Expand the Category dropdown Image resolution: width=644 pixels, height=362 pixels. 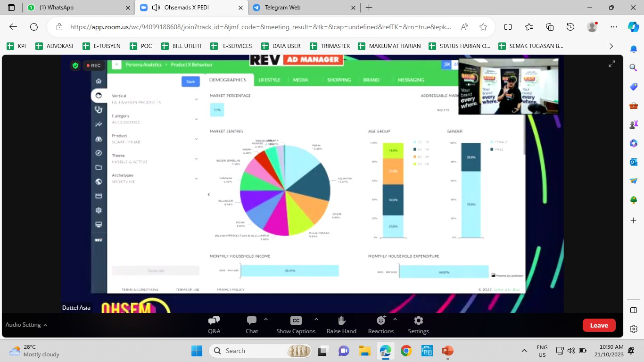196,119
